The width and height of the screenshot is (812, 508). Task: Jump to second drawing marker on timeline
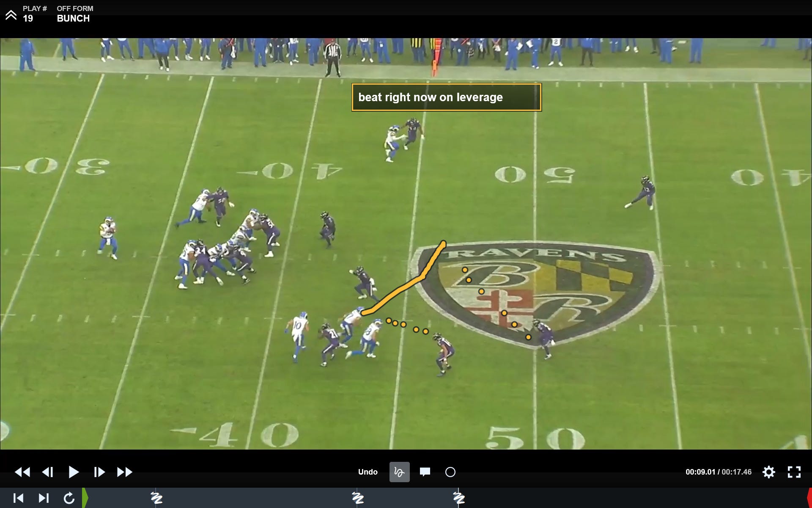tap(358, 498)
